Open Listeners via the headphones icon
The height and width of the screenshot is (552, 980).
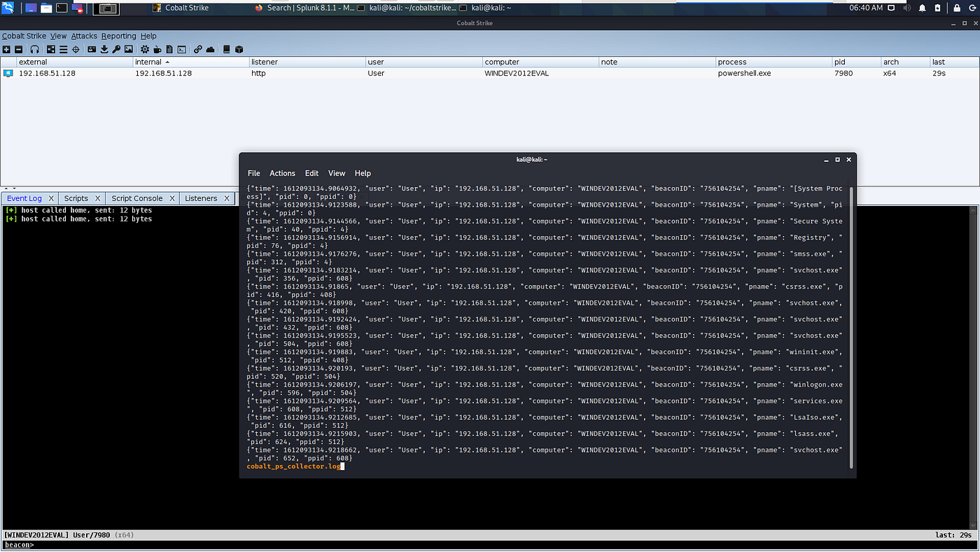[34, 50]
